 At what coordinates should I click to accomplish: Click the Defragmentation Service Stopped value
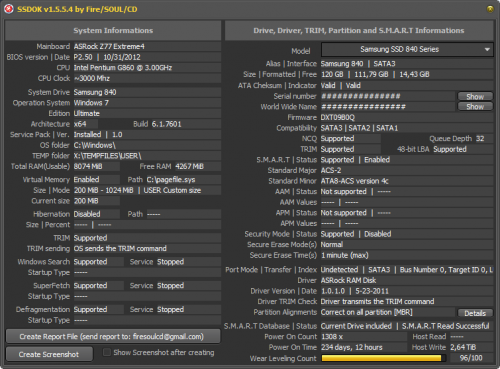click(x=170, y=310)
